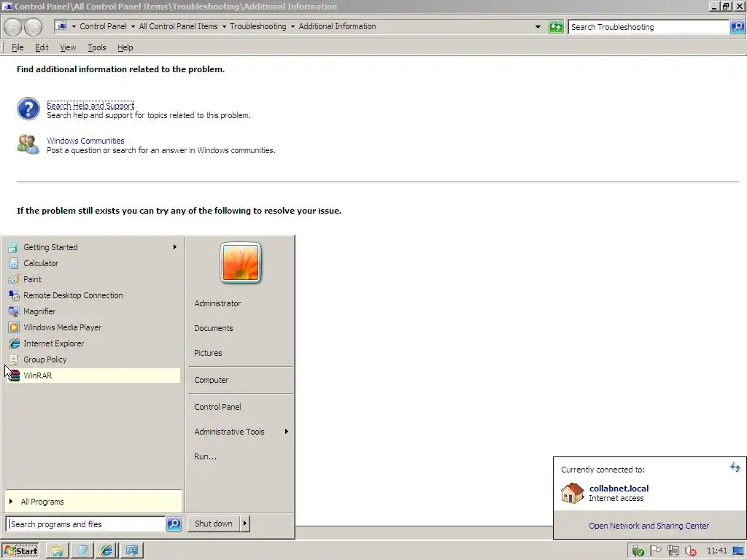This screenshot has height=560, width=747.
Task: Click the magnifier icon in Search Troubleshooting box
Action: 737,27
